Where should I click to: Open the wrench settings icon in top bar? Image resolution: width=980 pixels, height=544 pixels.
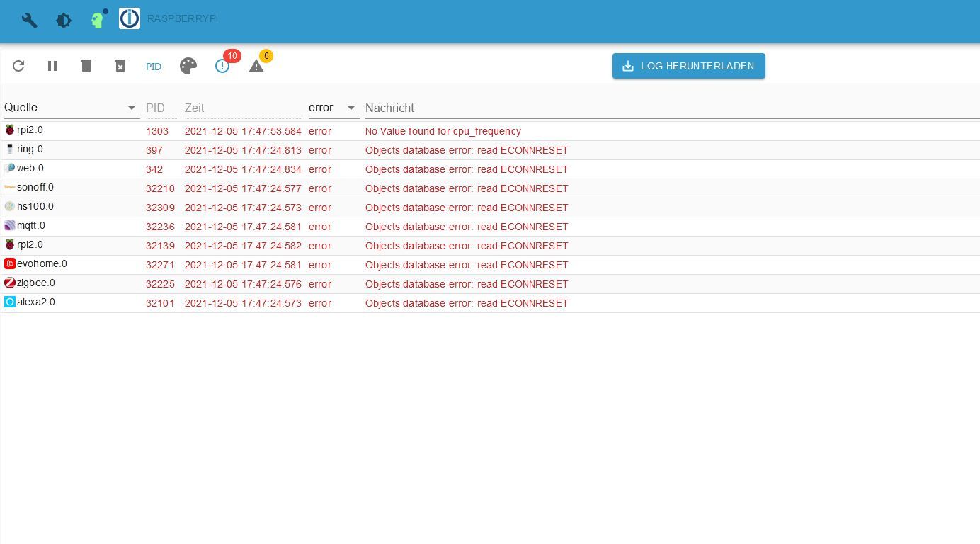pyautogui.click(x=30, y=21)
